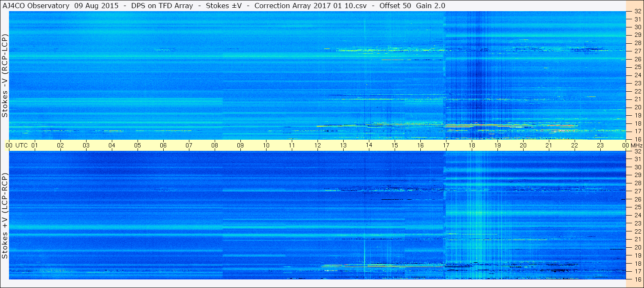644x288 pixels.
Task: Pick 27 MHz tick of Stokes -V panel
Action: click(637, 51)
